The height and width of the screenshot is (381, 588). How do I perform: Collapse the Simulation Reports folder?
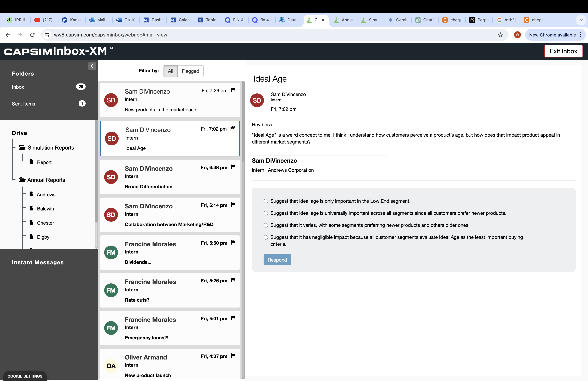pos(22,148)
